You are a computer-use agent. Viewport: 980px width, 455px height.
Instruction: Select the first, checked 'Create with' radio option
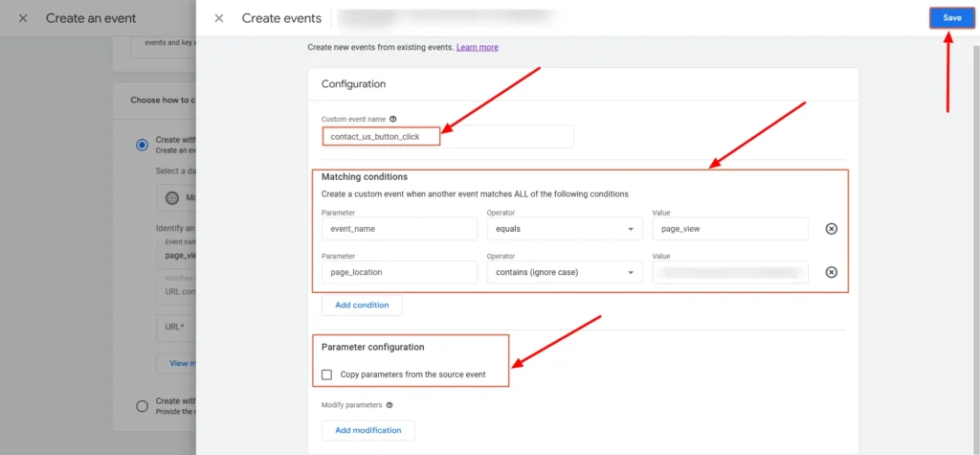pyautogui.click(x=142, y=145)
